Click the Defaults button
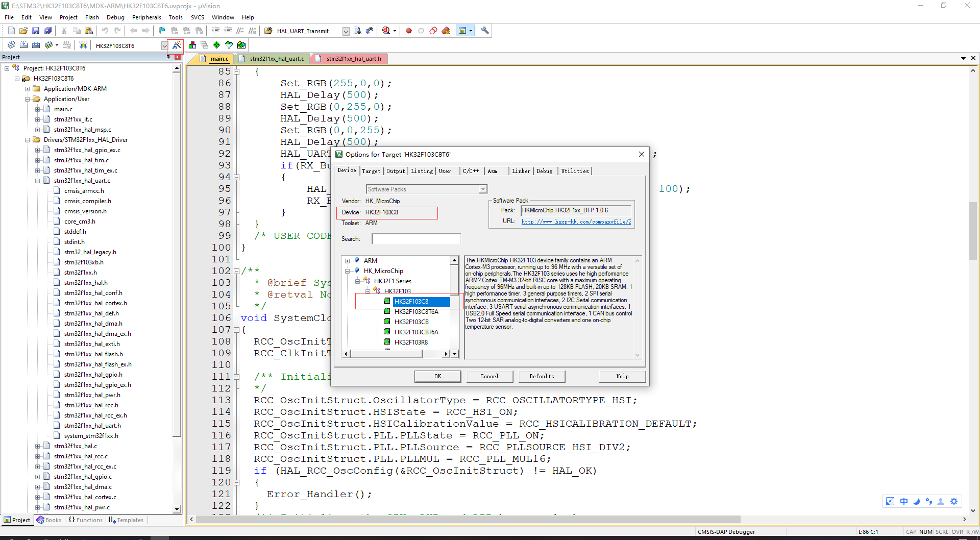980x540 pixels. [x=542, y=376]
